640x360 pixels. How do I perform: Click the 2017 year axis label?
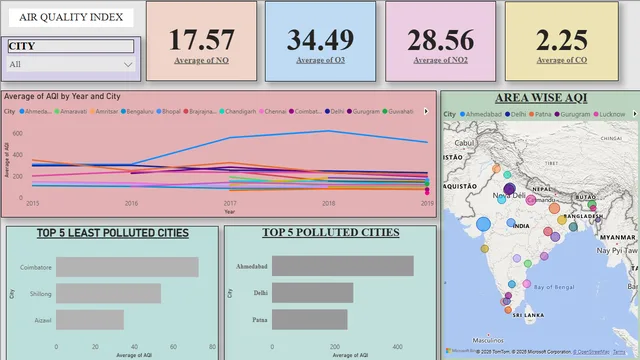pos(230,203)
